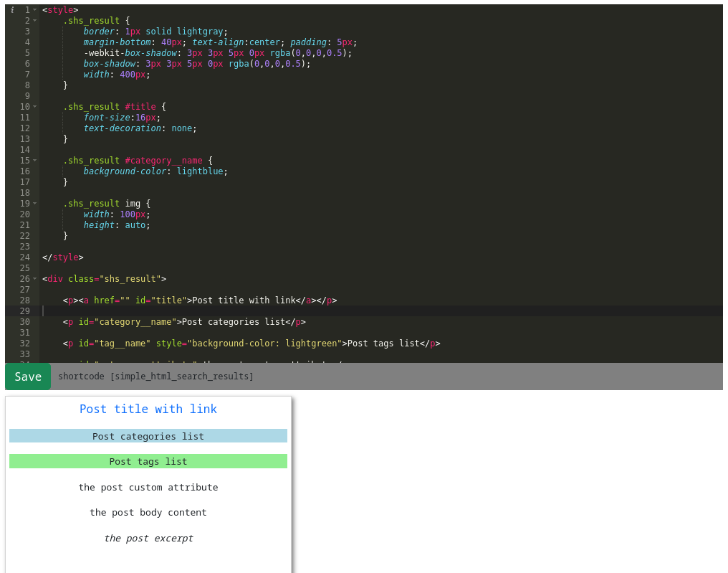This screenshot has height=573, width=728.
Task: Collapse the style block using line 1 arrow
Action: point(34,9)
